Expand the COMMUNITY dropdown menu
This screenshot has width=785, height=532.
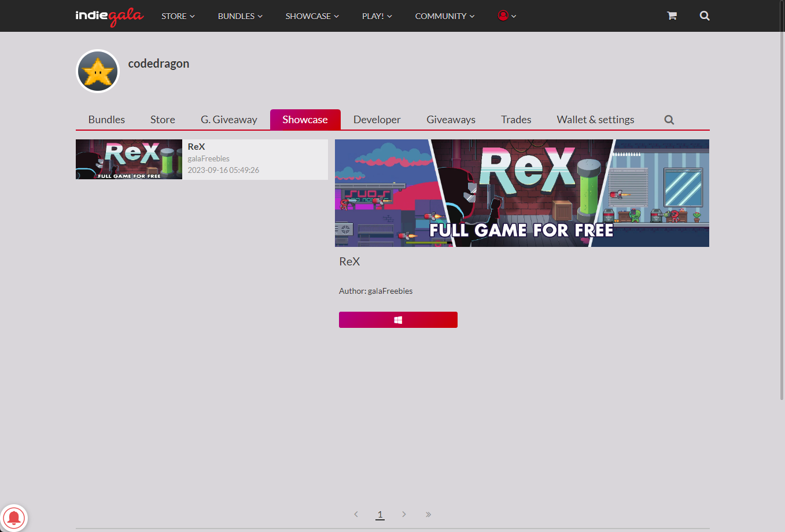445,16
